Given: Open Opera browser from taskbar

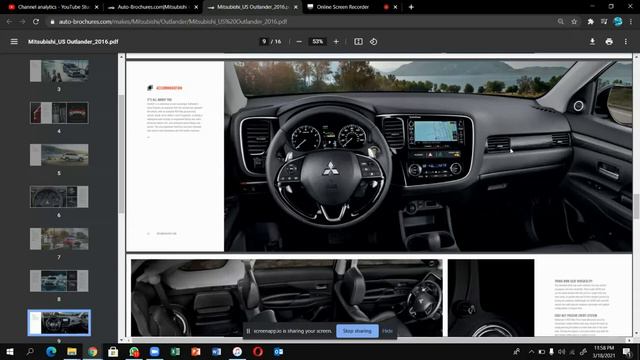Looking at the screenshot, I should click(x=258, y=351).
